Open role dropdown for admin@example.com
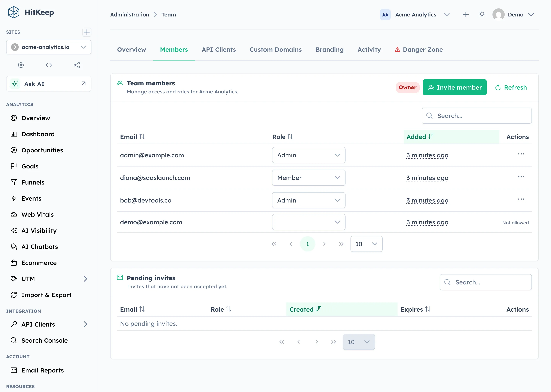This screenshot has width=551, height=392. (309, 155)
